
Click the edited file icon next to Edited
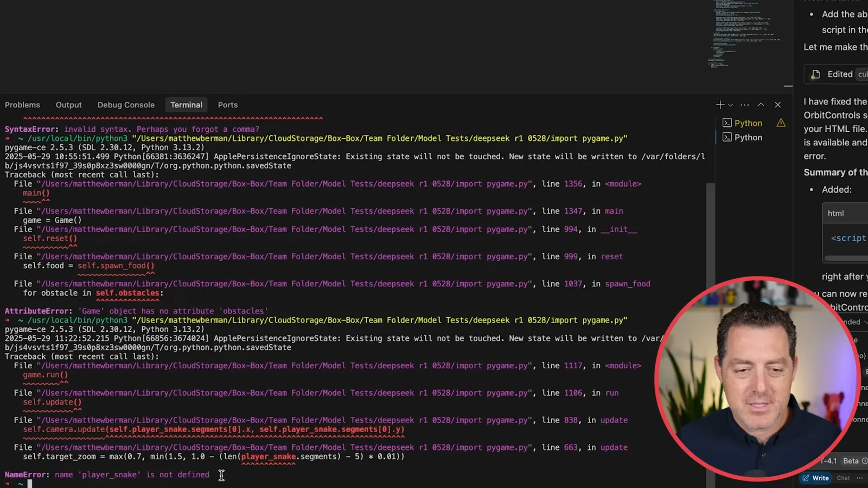[x=815, y=74]
